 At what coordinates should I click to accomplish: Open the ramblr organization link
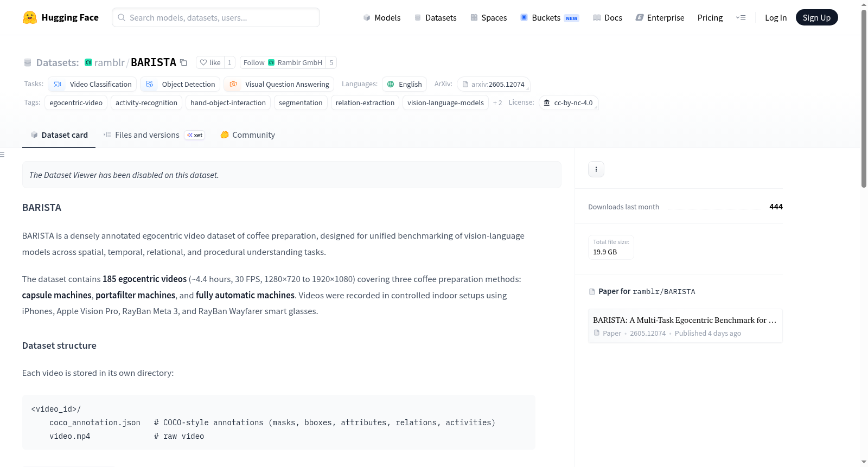[x=109, y=62]
